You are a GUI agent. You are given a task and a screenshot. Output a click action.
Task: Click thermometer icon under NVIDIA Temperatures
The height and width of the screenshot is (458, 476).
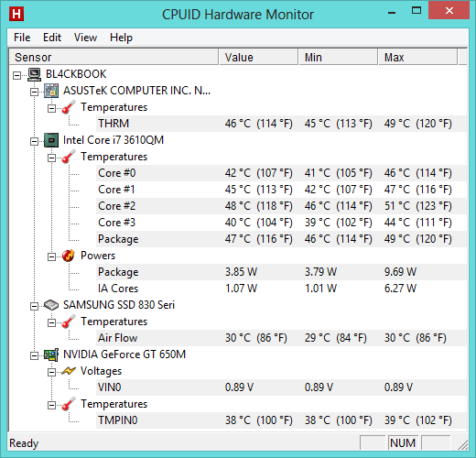(x=69, y=404)
